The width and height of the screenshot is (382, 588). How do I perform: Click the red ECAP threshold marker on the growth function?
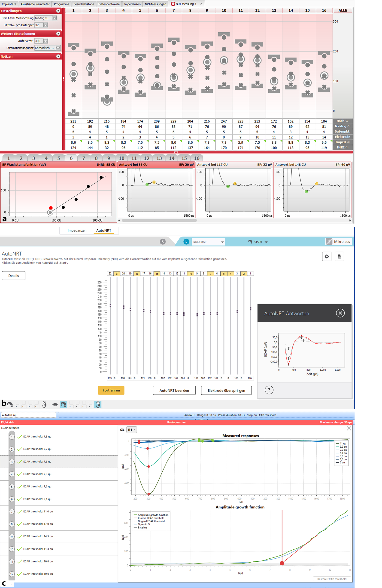pyautogui.click(x=282, y=563)
